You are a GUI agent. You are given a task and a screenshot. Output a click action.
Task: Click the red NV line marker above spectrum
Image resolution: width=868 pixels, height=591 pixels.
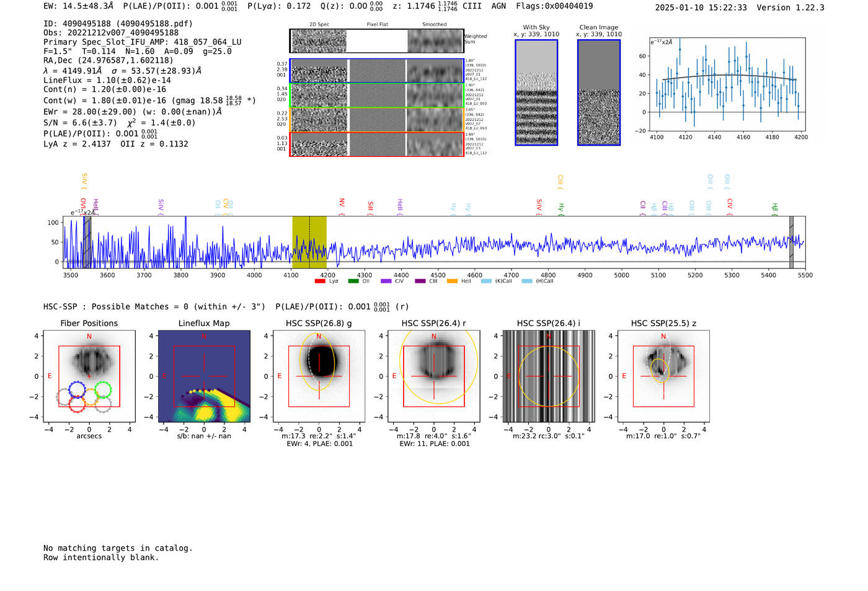[x=342, y=207]
